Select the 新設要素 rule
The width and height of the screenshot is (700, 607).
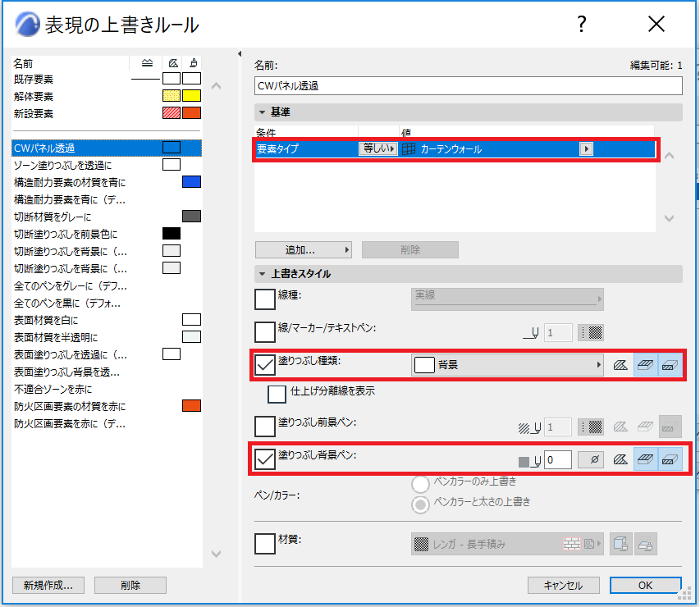click(106, 113)
